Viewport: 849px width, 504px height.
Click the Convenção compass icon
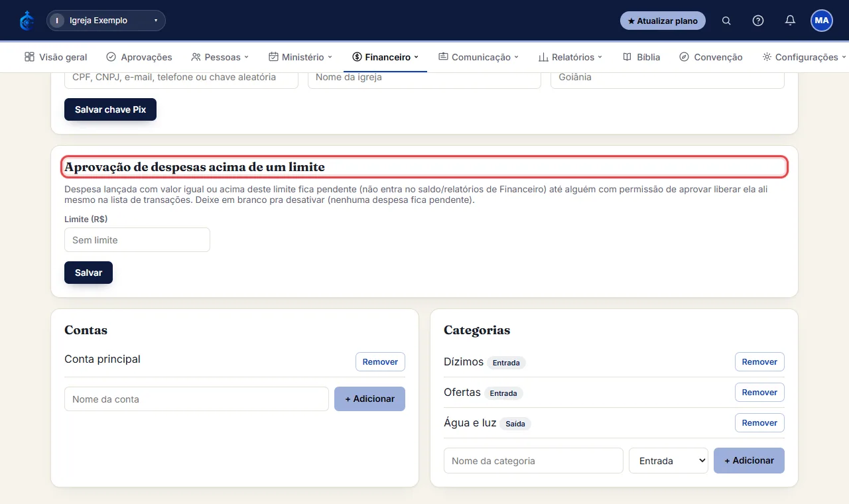coord(684,57)
